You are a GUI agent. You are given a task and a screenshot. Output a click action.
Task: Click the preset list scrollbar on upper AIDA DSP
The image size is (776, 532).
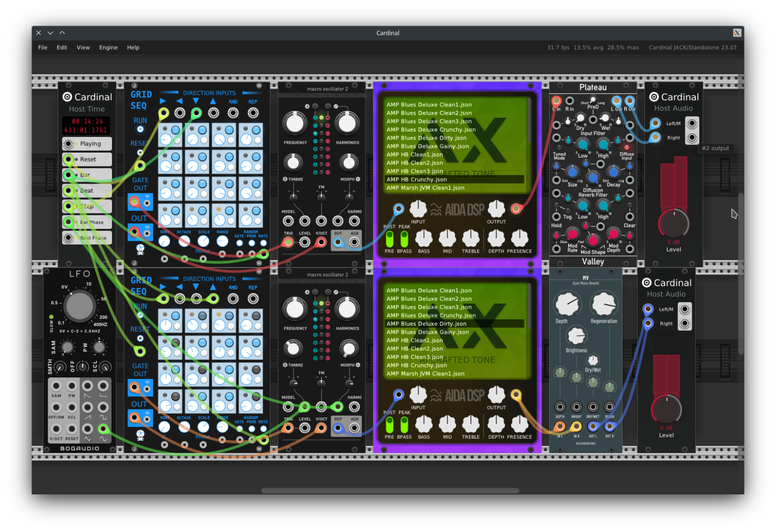point(530,119)
